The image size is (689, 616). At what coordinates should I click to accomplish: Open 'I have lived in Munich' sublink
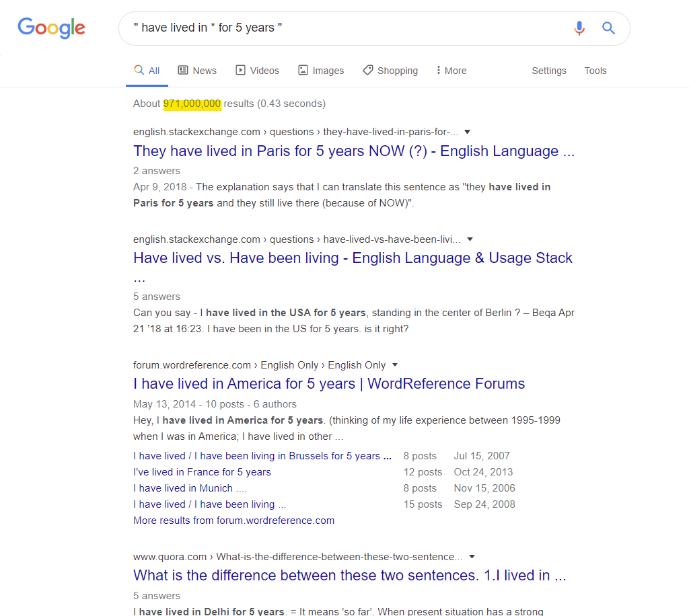coord(190,488)
